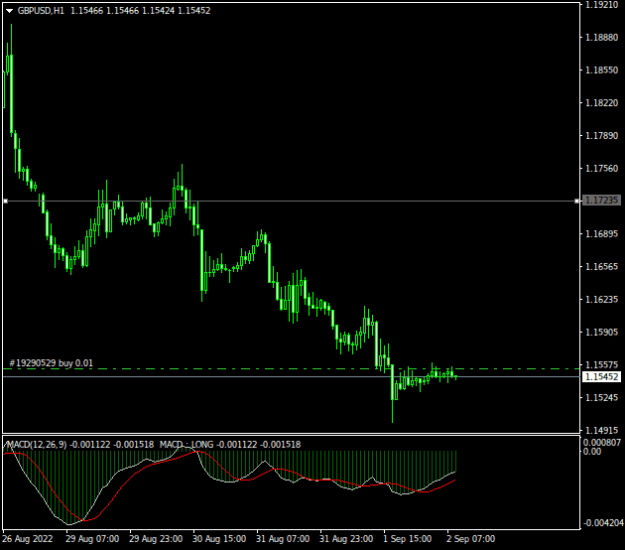Click the 29 Aug 23:00 time axis label
Image resolution: width=625 pixels, height=550 pixels.
(156, 539)
